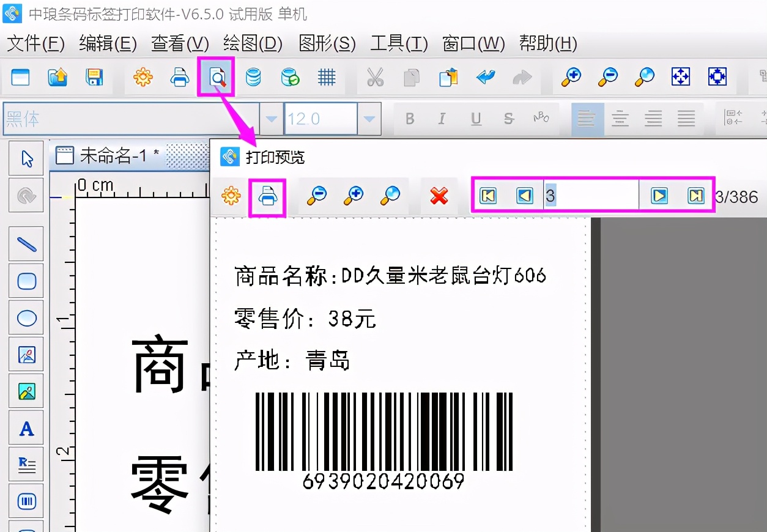This screenshot has height=532, width=767.
Task: Open the 黑体 font family dropdown
Action: click(270, 119)
